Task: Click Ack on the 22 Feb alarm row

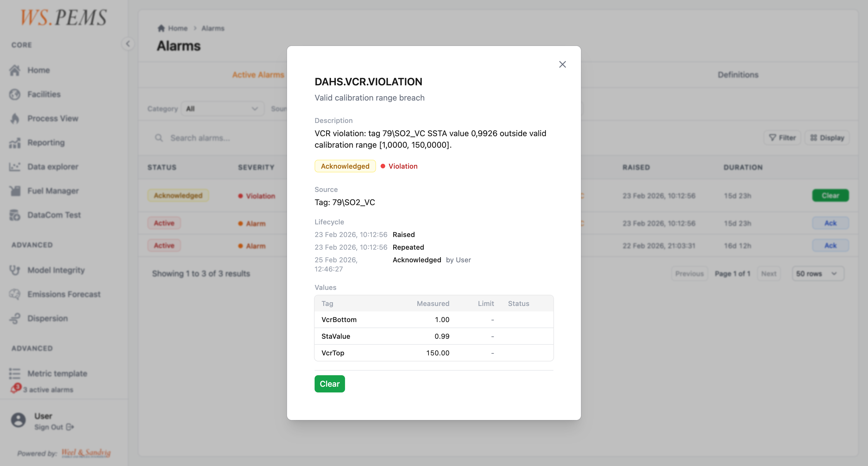Action: [x=830, y=245]
